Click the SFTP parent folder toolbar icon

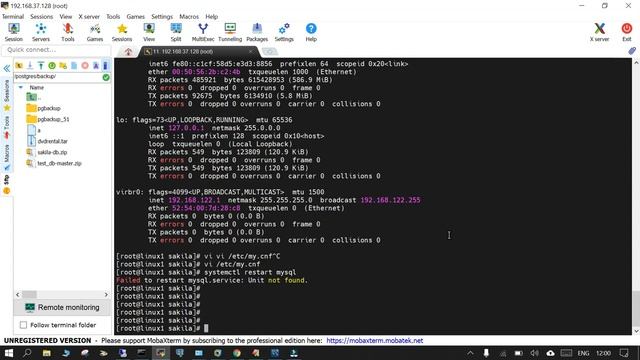(19, 65)
